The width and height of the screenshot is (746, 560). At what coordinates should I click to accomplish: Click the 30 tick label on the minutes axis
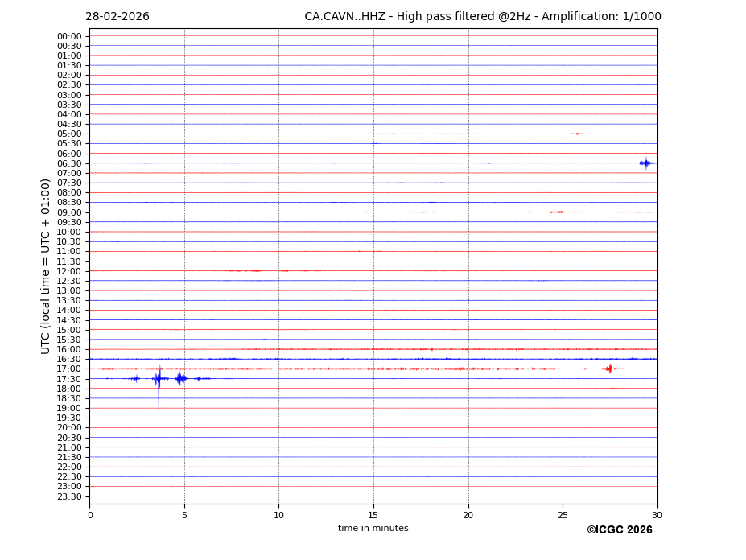[x=657, y=515]
